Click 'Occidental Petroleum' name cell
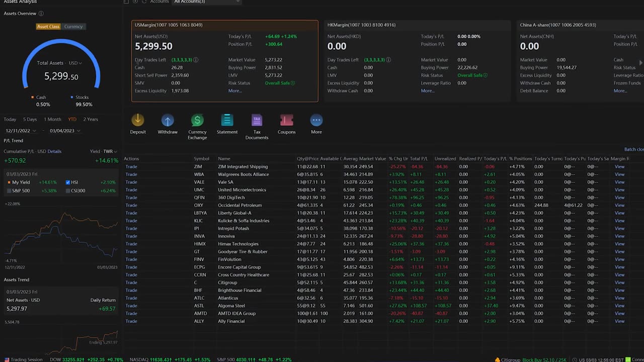Screen dimensions: 644x362 point(240,205)
